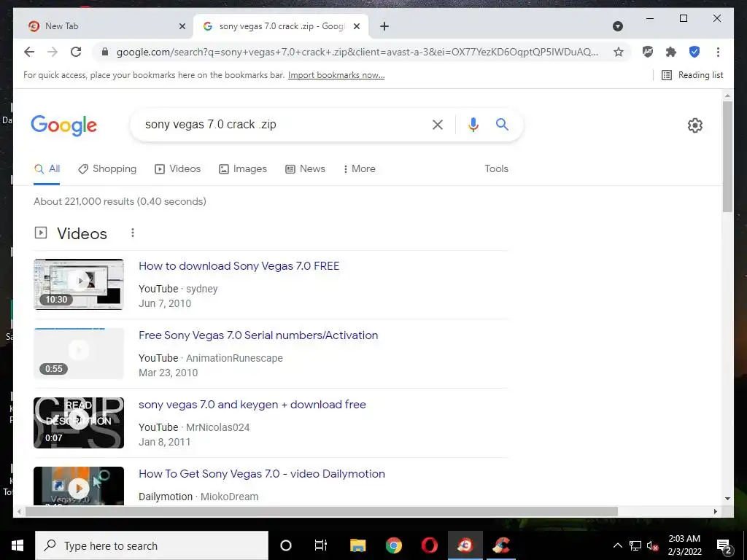Open search Tools options
The width and height of the screenshot is (747, 560).
(x=496, y=168)
